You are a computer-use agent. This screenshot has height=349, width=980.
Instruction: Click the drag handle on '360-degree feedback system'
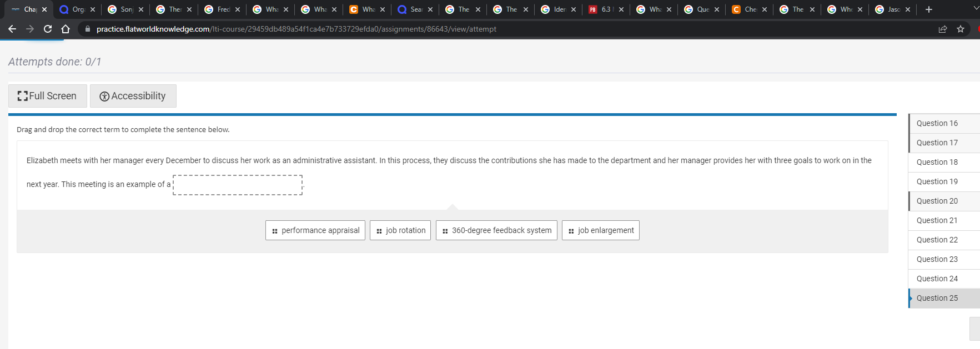click(445, 231)
